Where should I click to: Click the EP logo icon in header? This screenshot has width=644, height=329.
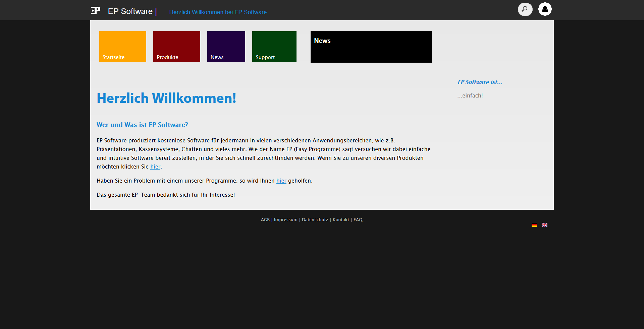(x=96, y=10)
